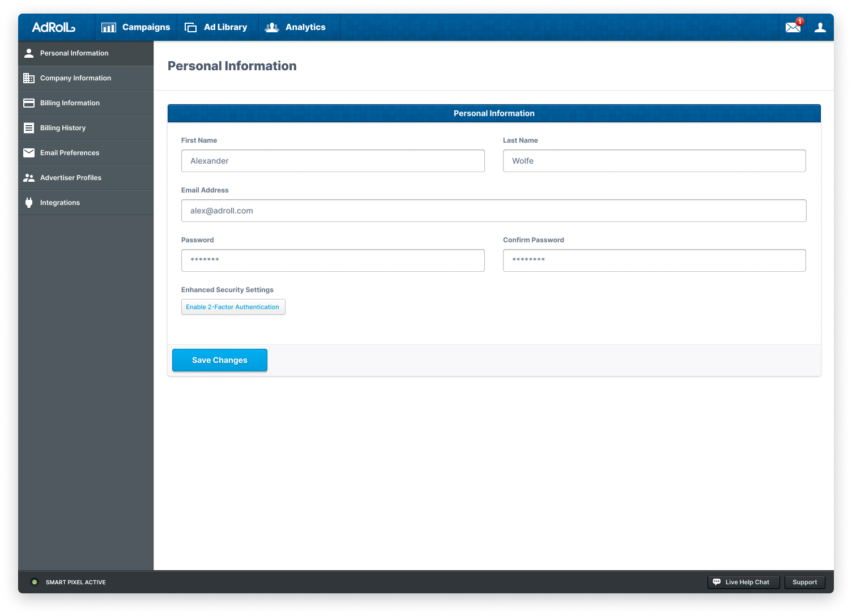
Task: Click into the Confirm Password field
Action: point(654,260)
